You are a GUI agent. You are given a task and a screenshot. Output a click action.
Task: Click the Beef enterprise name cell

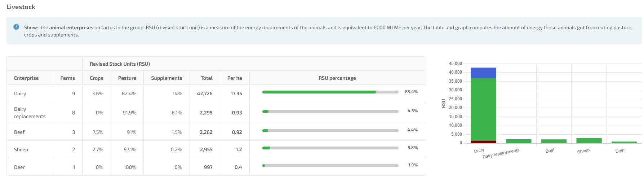pyautogui.click(x=19, y=132)
